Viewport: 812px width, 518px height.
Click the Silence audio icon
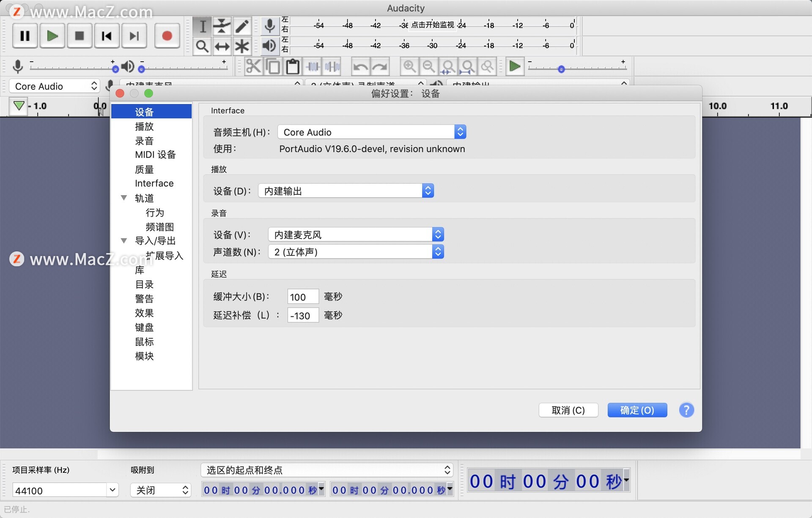pos(332,67)
